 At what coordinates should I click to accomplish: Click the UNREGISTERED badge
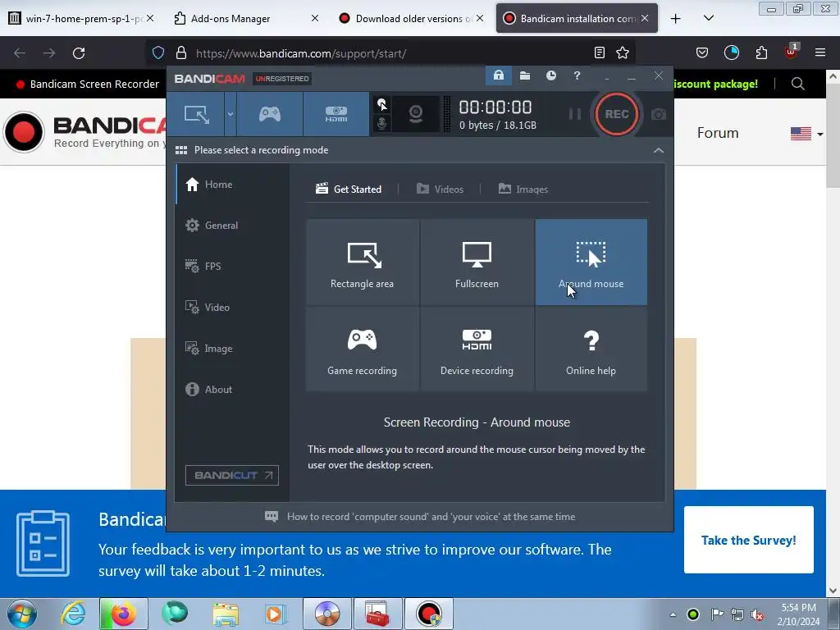(282, 79)
